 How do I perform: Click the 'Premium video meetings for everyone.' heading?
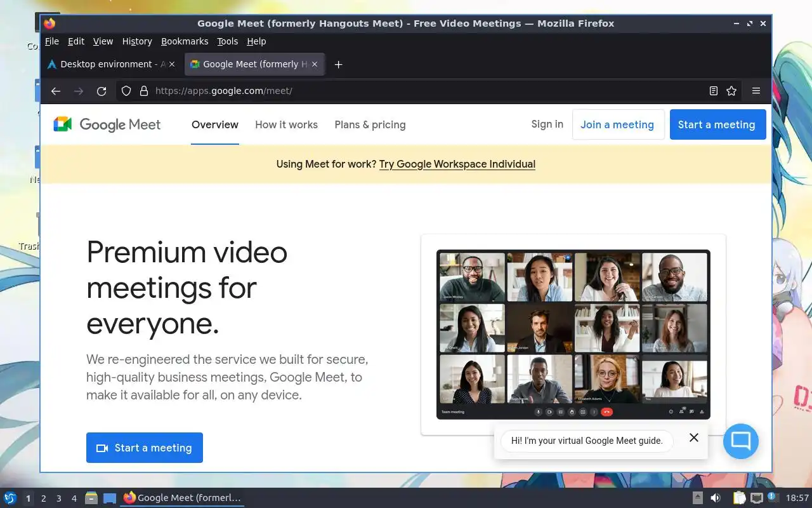(x=187, y=288)
